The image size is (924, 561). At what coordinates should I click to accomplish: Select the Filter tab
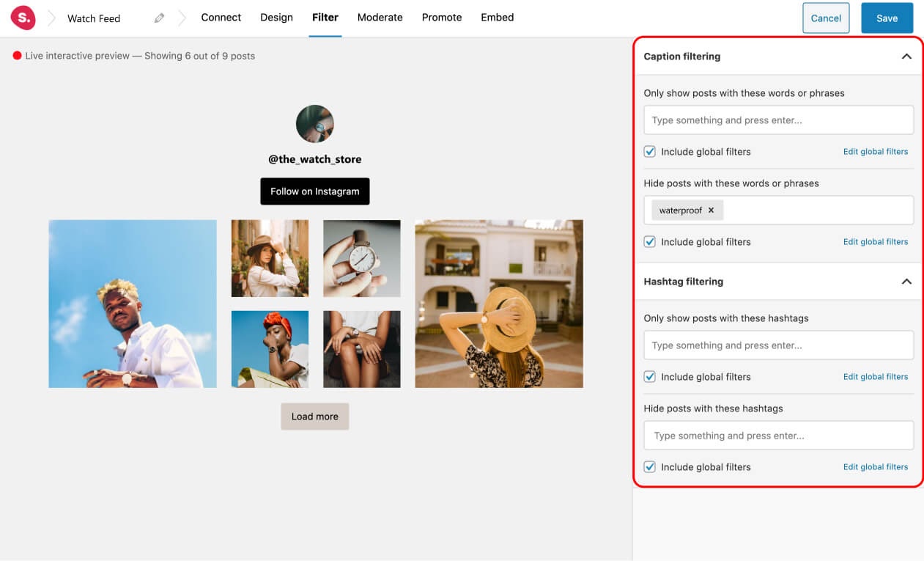click(325, 18)
